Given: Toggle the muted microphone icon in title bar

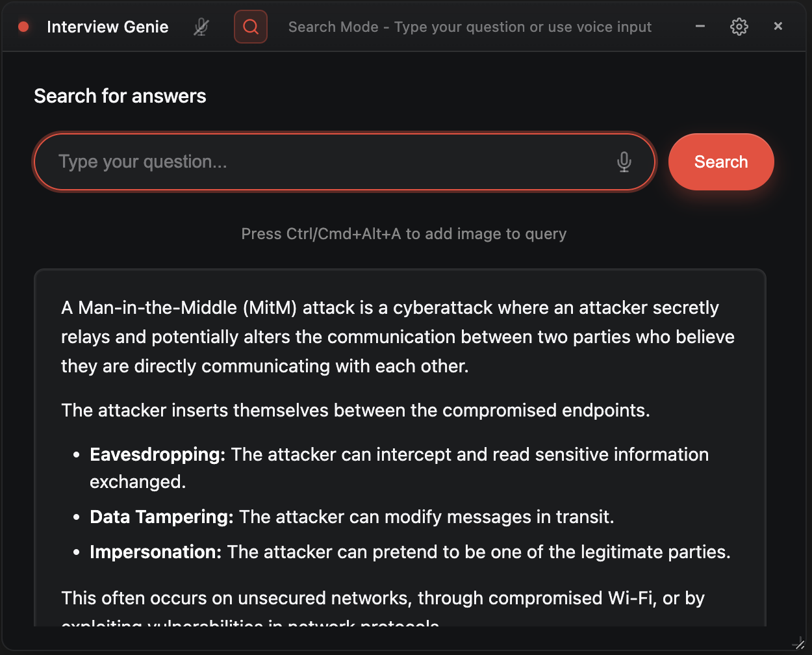Looking at the screenshot, I should click(201, 27).
